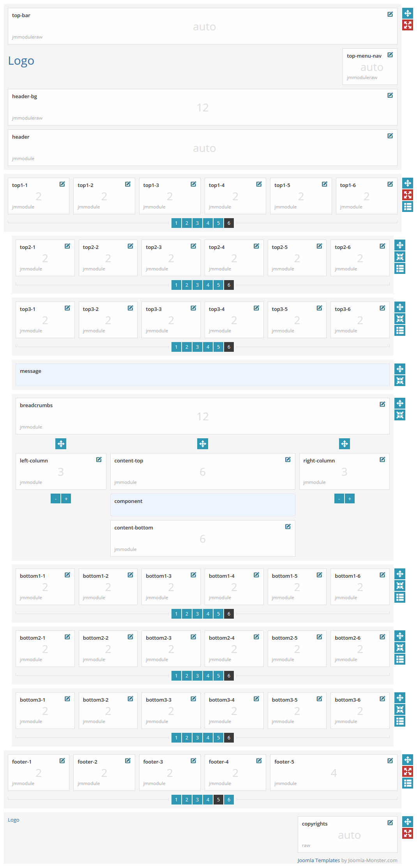
Task: Click the move icon beside the top1 row
Action: [408, 183]
